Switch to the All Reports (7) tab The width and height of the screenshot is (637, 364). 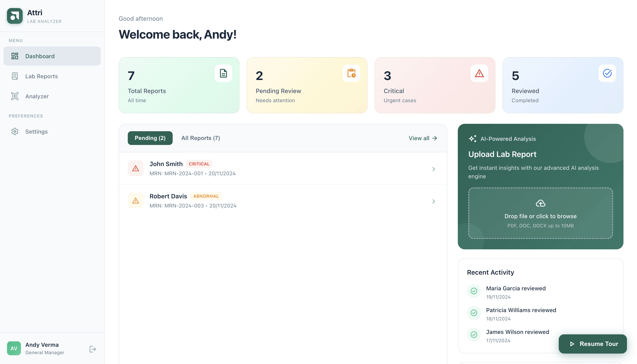click(201, 138)
